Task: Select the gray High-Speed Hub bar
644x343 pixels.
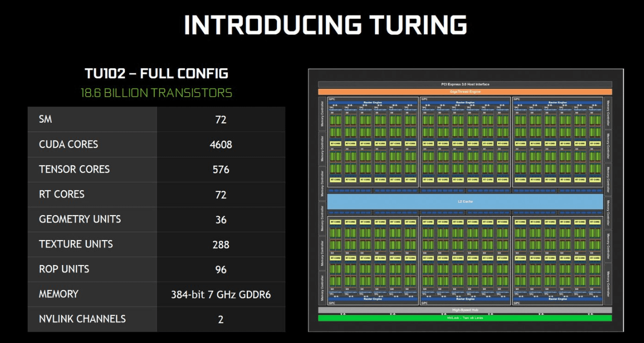Action: pos(465,310)
